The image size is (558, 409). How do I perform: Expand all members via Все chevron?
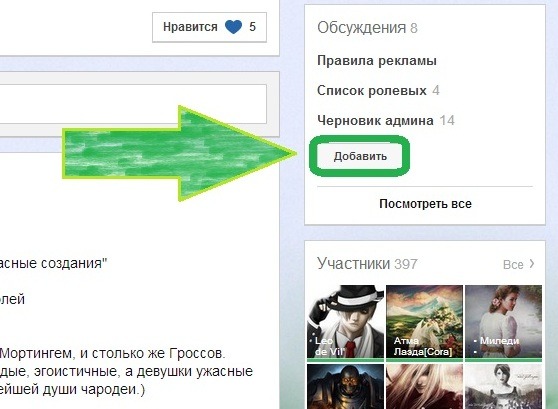pyautogui.click(x=518, y=264)
